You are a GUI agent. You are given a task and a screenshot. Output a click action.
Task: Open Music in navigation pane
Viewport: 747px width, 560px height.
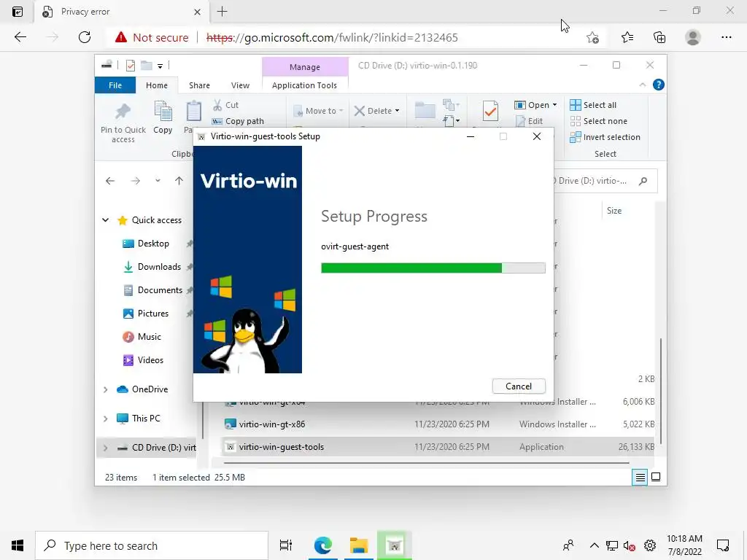tap(142, 337)
